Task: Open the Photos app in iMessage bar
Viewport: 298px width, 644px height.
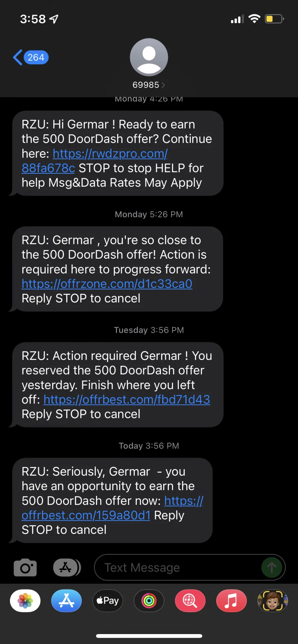Action: [x=25, y=601]
